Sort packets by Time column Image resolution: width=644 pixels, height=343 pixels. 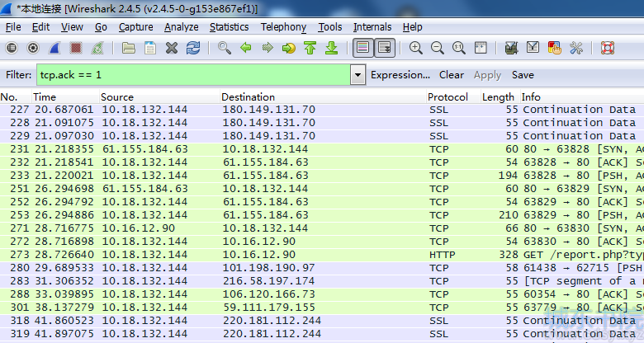66,96
